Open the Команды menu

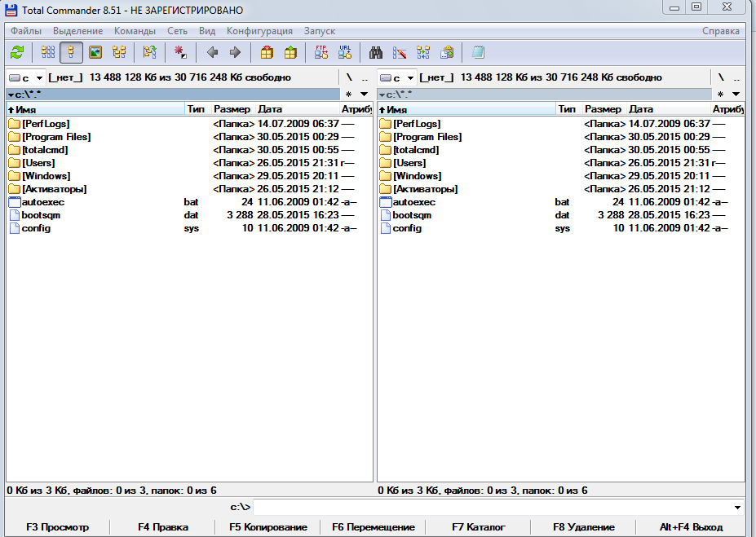(x=135, y=31)
